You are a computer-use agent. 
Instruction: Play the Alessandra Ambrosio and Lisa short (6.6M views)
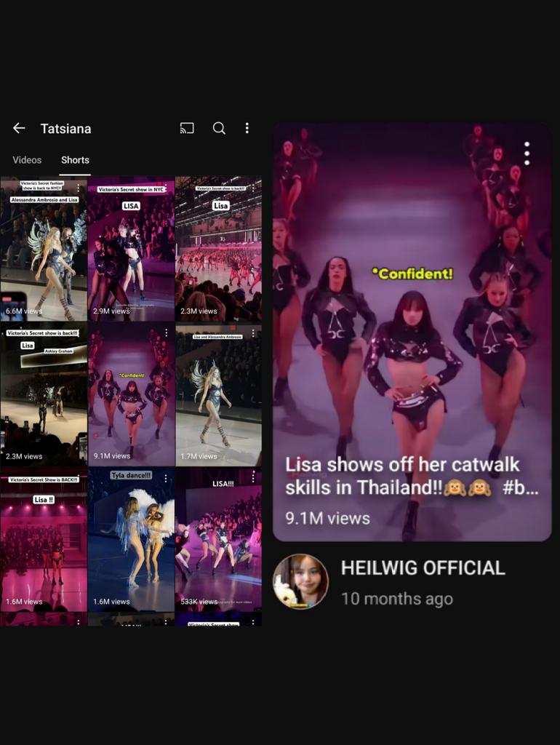click(44, 249)
